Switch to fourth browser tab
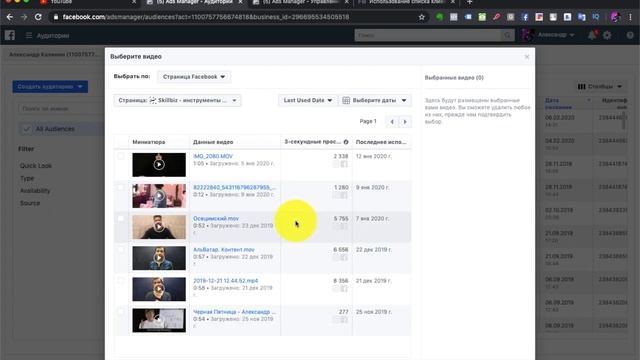 [406, 2]
